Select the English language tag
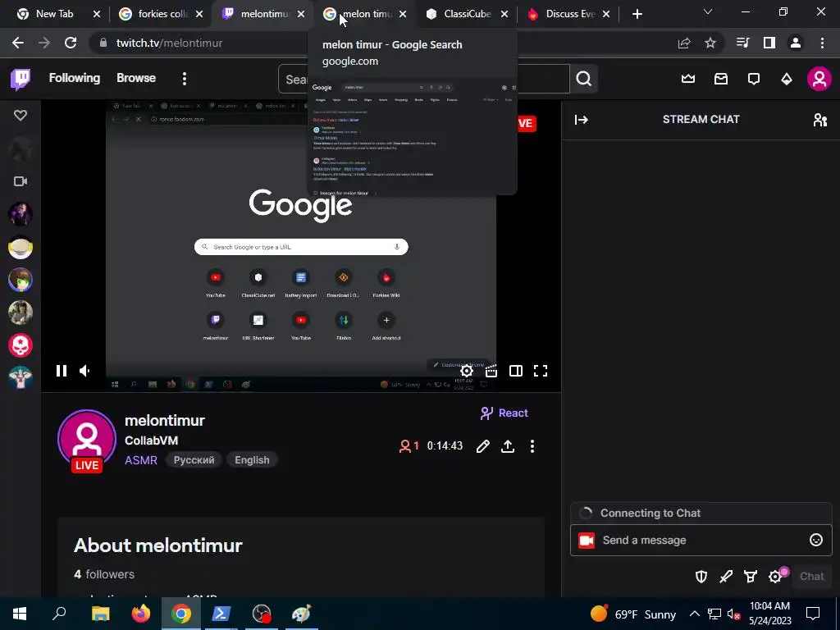This screenshot has height=630, width=840. tap(252, 460)
